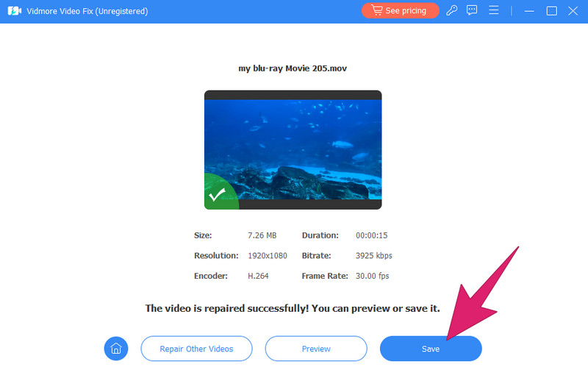Click the 00:00:15 duration value
This screenshot has height=381, width=588.
coord(371,236)
